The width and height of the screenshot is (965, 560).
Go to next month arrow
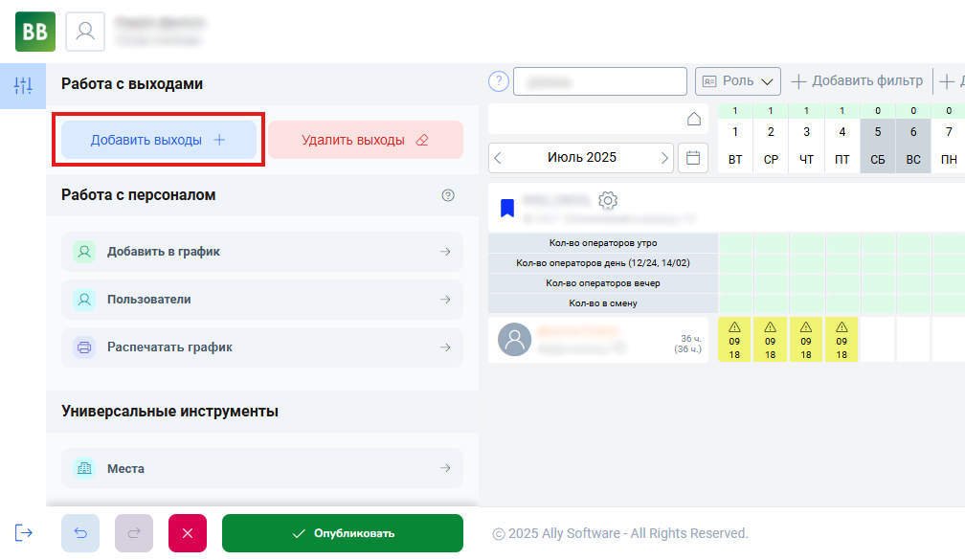[x=664, y=157]
